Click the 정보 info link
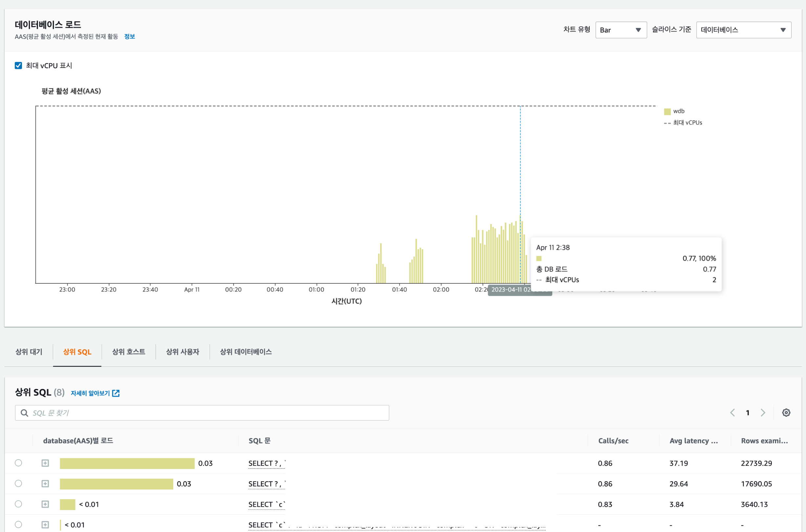The image size is (806, 532). click(129, 36)
